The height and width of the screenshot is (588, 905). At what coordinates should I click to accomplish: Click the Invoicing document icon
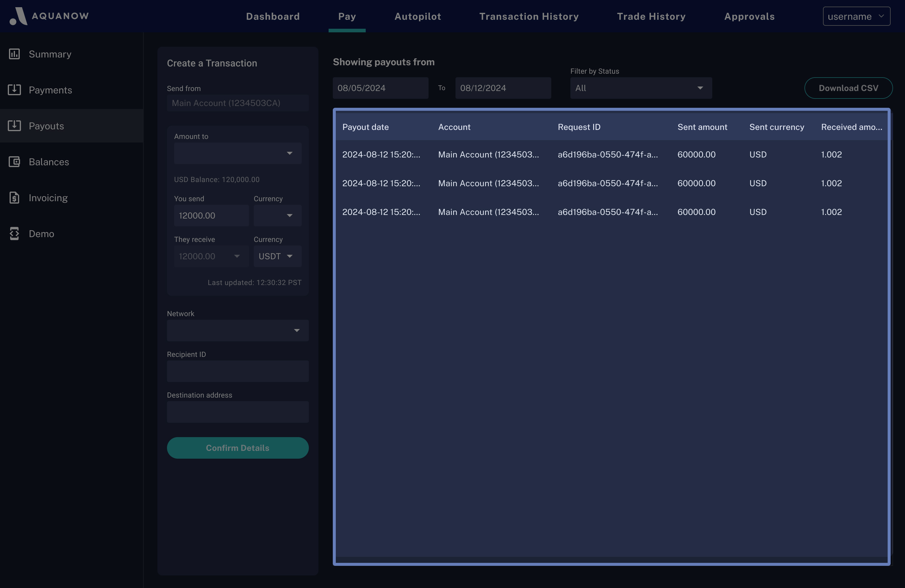click(x=14, y=198)
